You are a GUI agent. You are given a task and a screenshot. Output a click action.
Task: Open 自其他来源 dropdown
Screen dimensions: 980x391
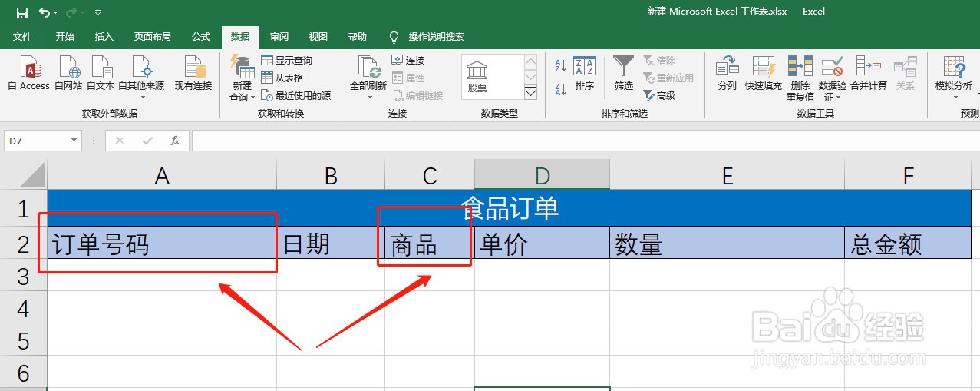pos(141,78)
